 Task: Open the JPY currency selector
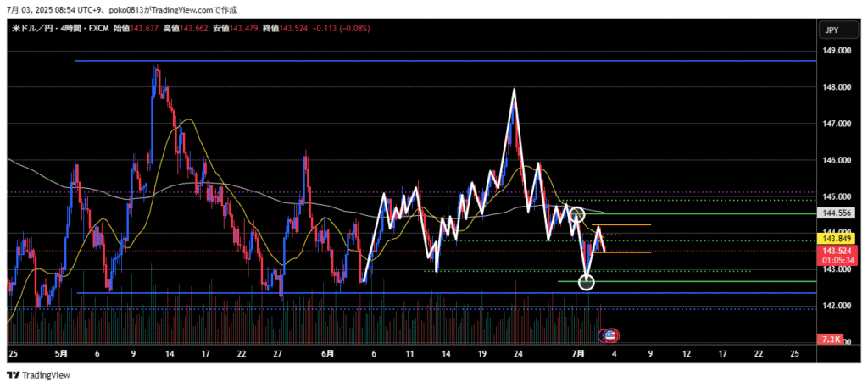coord(831,30)
